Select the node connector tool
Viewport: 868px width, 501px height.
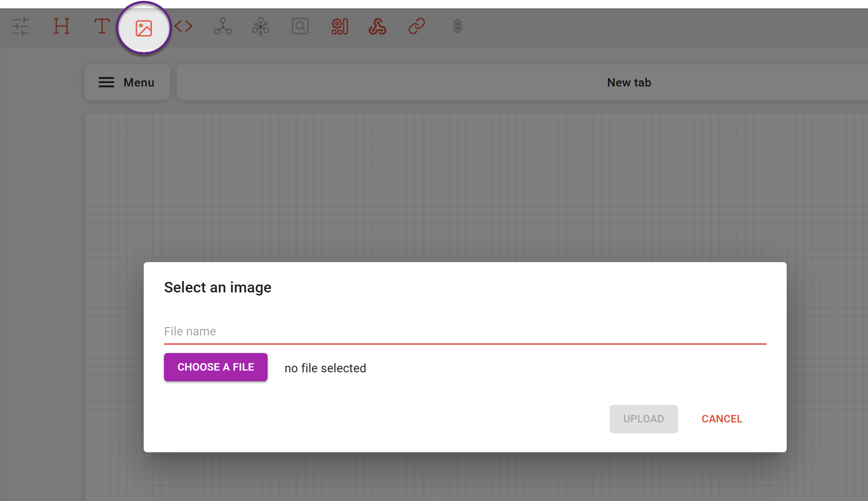tap(222, 26)
